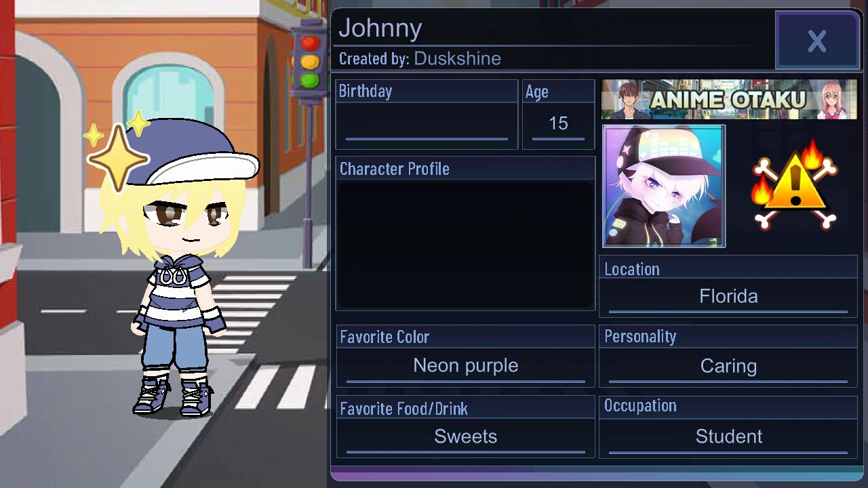
Task: Edit Occupation field showing Student
Action: click(728, 437)
